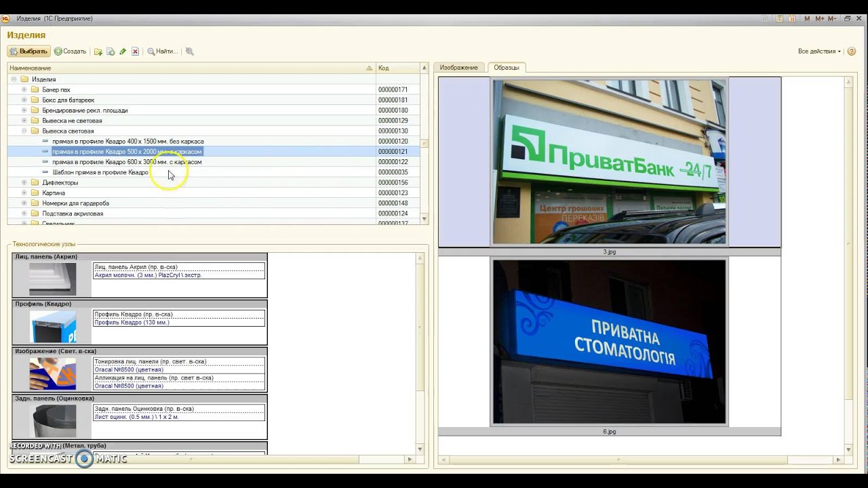Click code cell 000000035

click(398, 172)
